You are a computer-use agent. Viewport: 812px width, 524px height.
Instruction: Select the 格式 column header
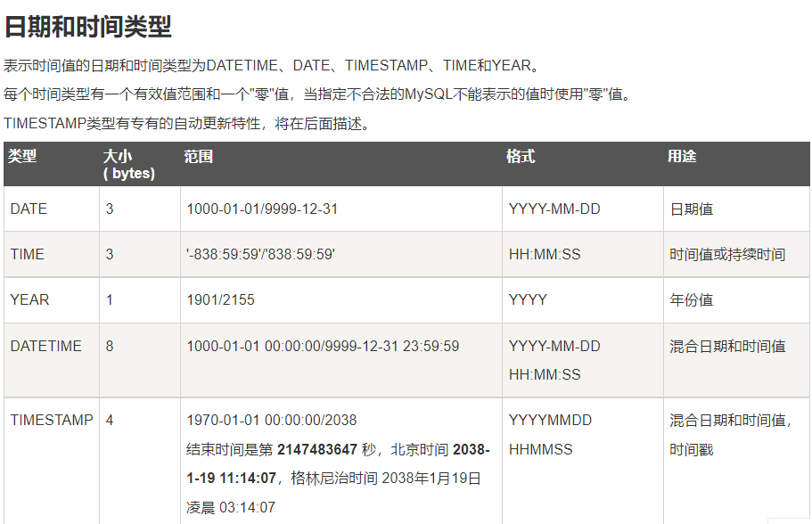pos(521,156)
